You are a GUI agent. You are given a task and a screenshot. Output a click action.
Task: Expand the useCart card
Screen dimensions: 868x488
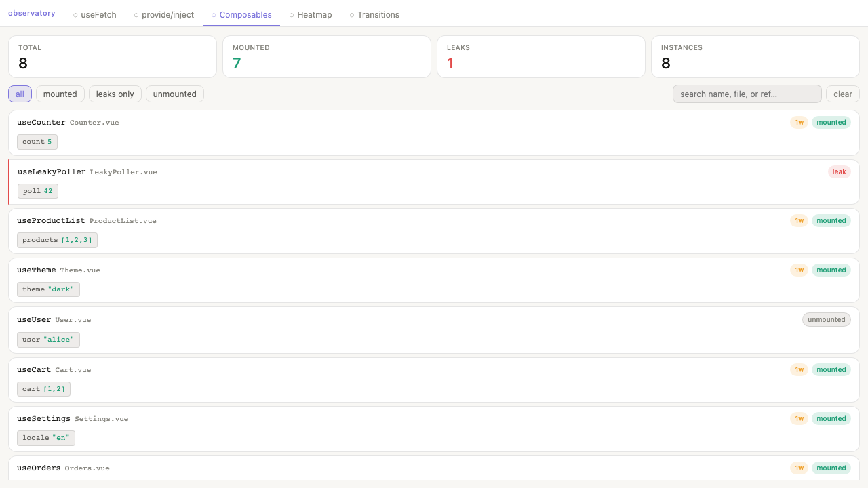coord(434,369)
